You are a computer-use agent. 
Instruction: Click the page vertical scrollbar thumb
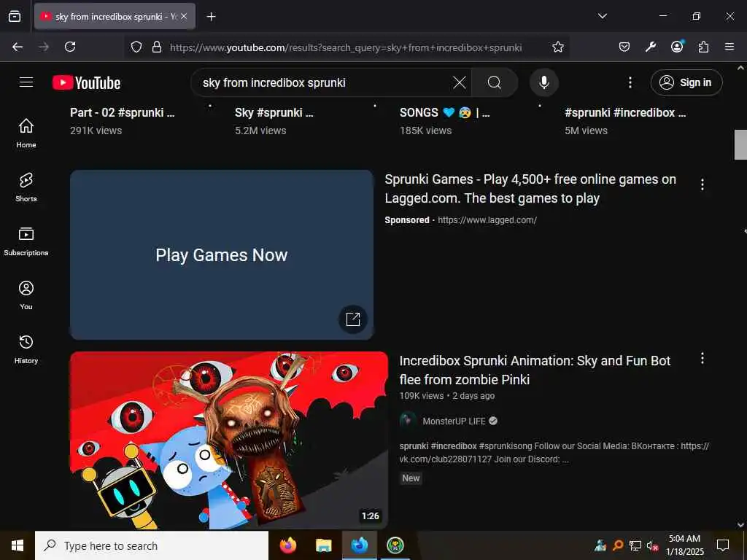pos(740,144)
